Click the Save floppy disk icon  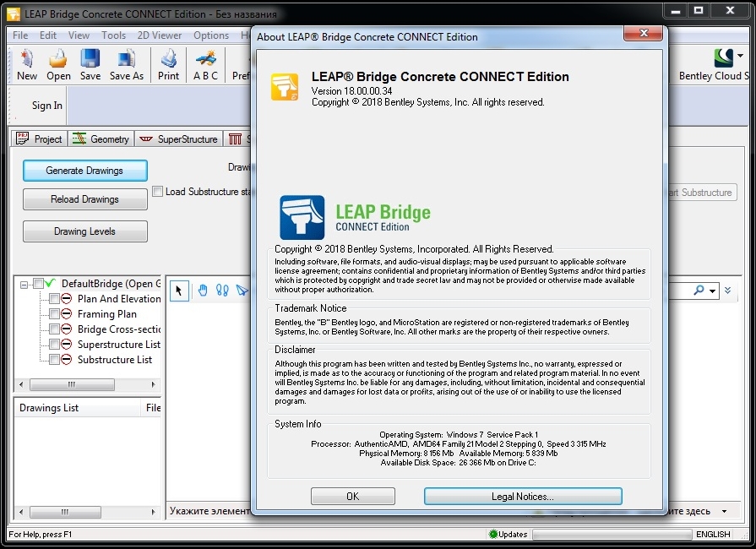click(90, 58)
